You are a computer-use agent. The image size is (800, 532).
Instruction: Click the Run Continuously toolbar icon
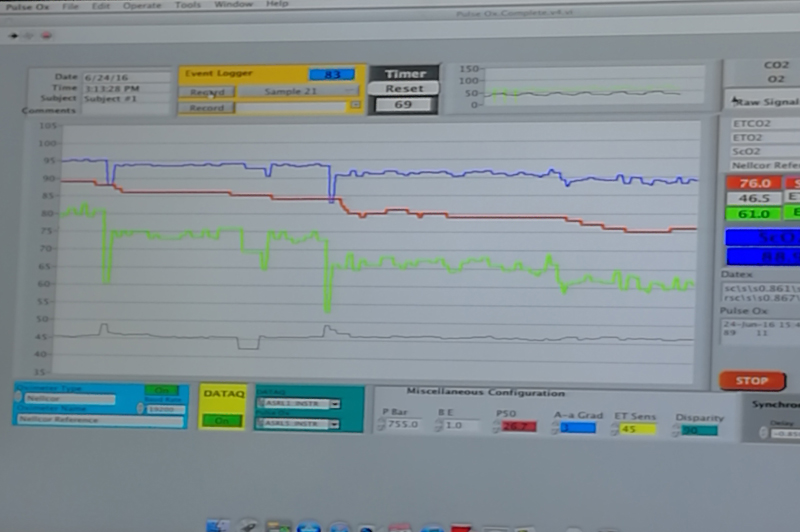pyautogui.click(x=29, y=36)
